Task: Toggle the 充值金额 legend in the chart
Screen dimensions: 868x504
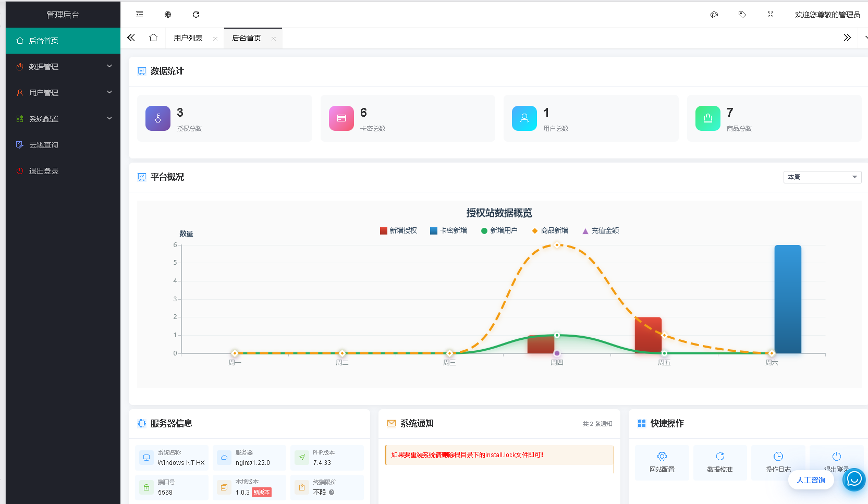Action: point(600,230)
